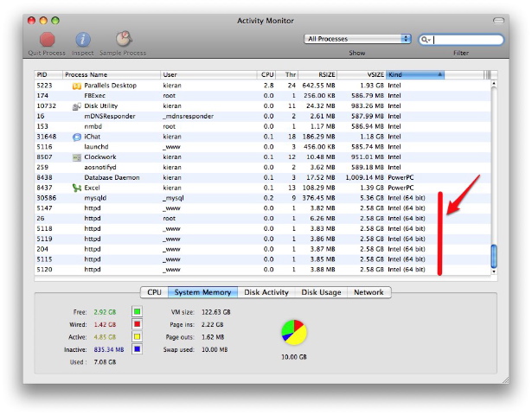The image size is (532, 415).
Task: Open the Inspect info icon
Action: point(83,39)
